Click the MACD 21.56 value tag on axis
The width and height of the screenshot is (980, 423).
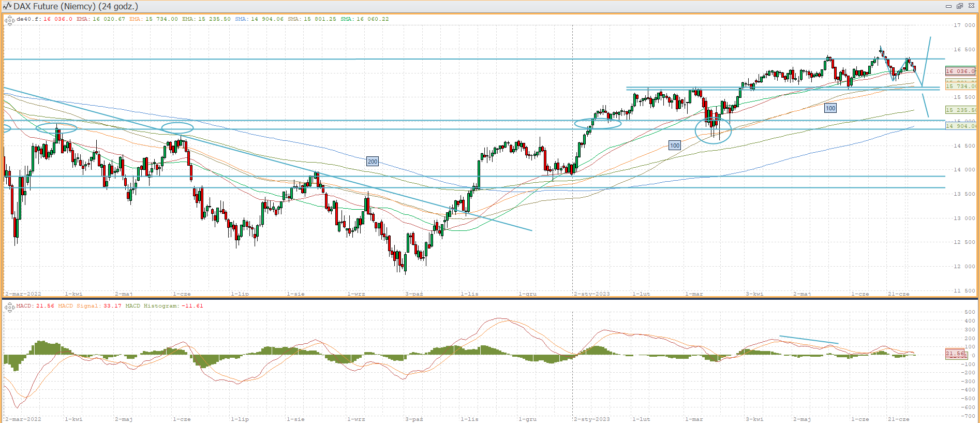pyautogui.click(x=955, y=354)
